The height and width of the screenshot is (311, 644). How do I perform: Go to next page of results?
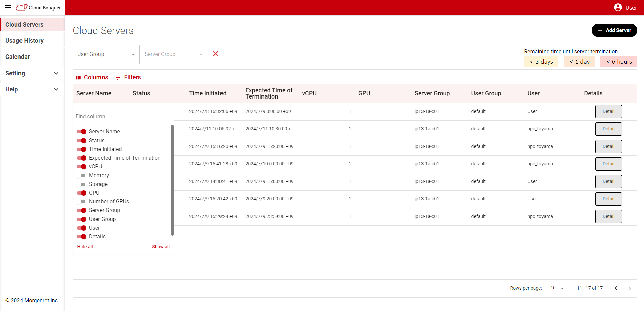tap(630, 288)
